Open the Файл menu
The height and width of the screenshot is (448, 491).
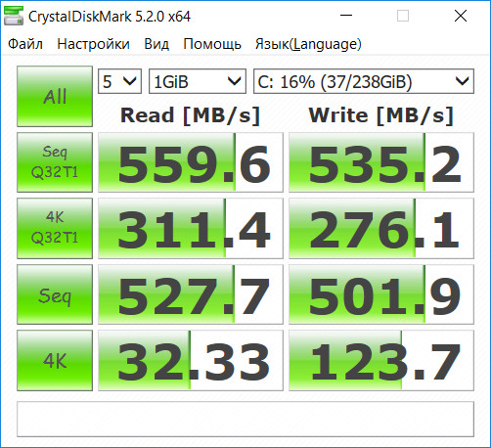click(25, 44)
